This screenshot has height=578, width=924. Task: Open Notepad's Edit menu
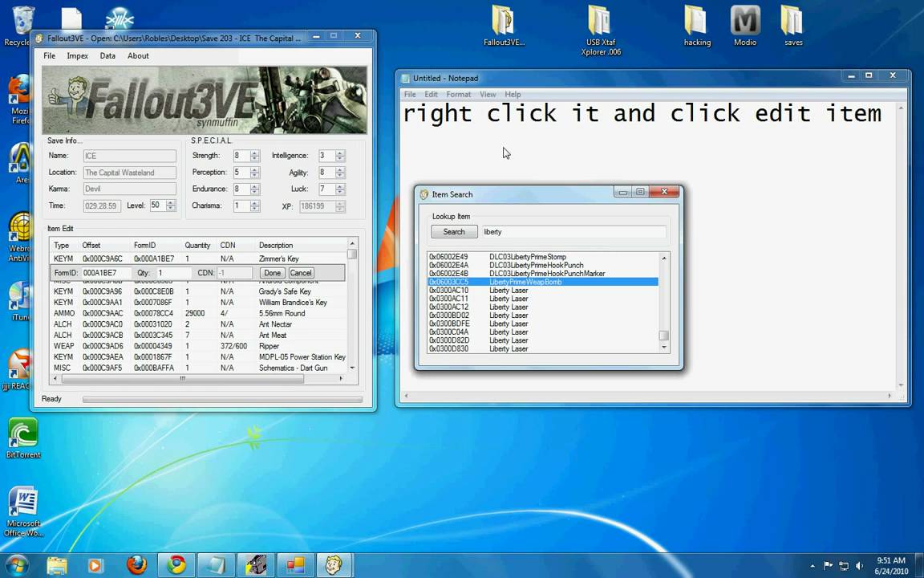pos(431,95)
